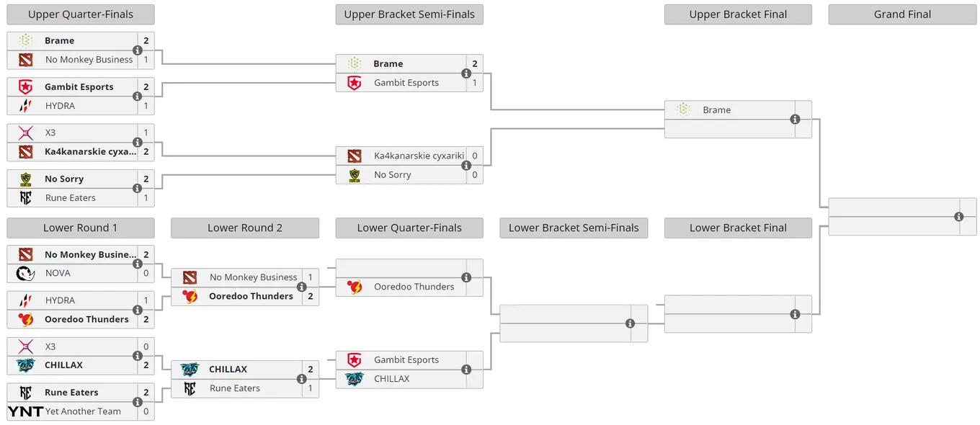Screen dimensions: 980x425
Task: Select the Upper Quarter-Finals header
Action: (81, 14)
